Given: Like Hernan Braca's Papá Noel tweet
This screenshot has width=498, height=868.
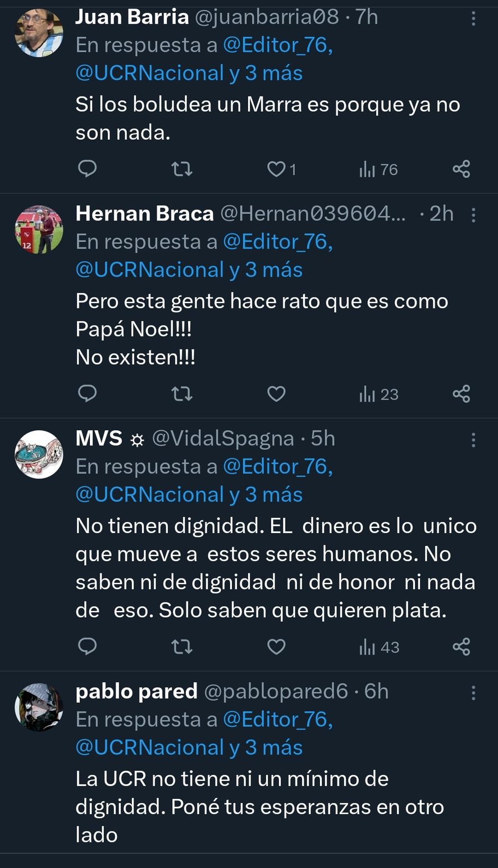Looking at the screenshot, I should point(276,394).
